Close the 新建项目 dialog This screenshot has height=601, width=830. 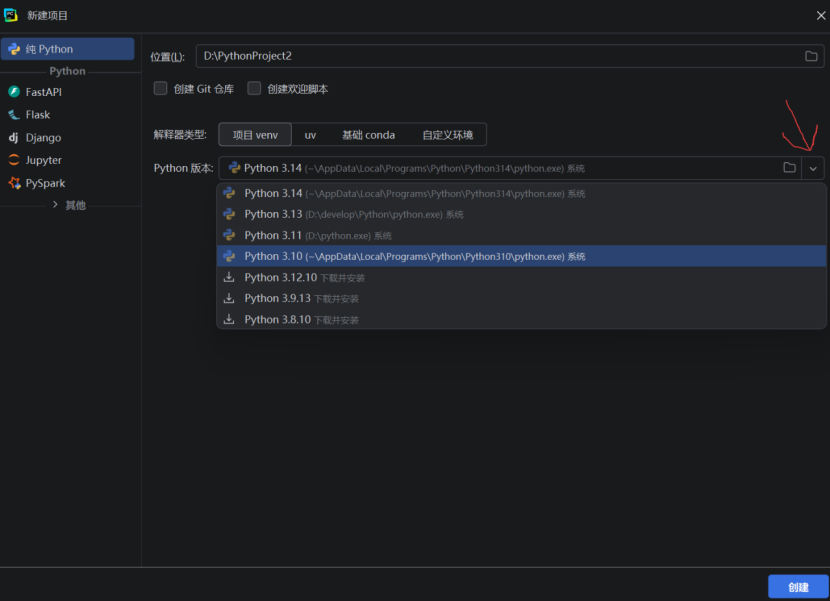[820, 15]
